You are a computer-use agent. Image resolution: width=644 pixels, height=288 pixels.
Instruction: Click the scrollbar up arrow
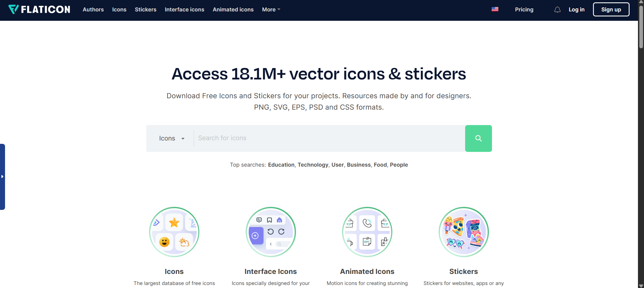point(641,2)
